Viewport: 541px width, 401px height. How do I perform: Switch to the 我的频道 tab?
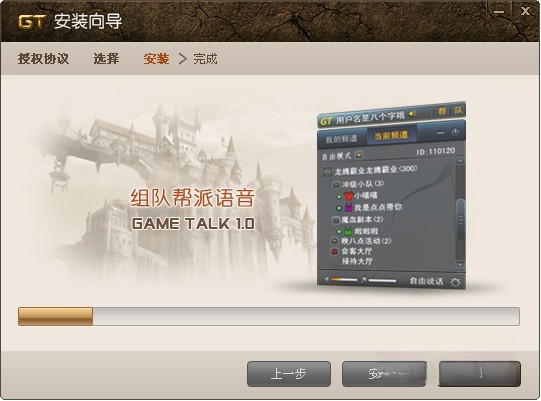click(x=341, y=139)
